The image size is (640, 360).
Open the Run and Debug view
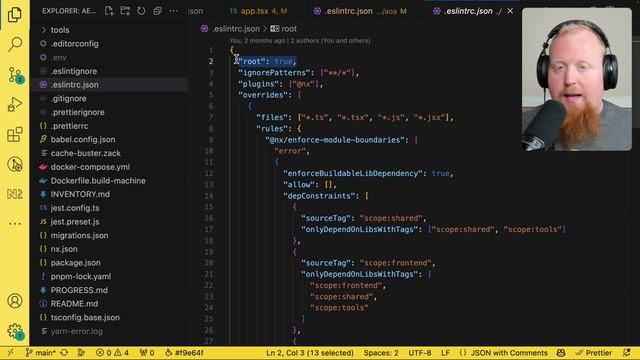(15, 104)
